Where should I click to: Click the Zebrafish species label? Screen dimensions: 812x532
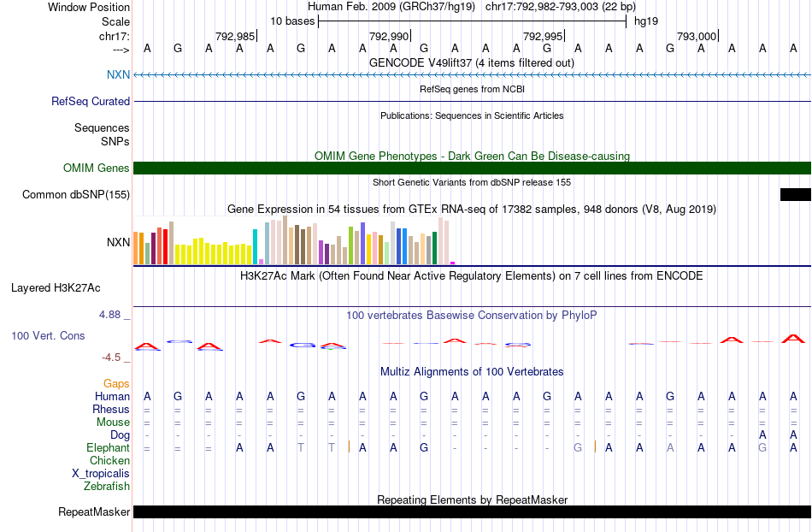107,487
